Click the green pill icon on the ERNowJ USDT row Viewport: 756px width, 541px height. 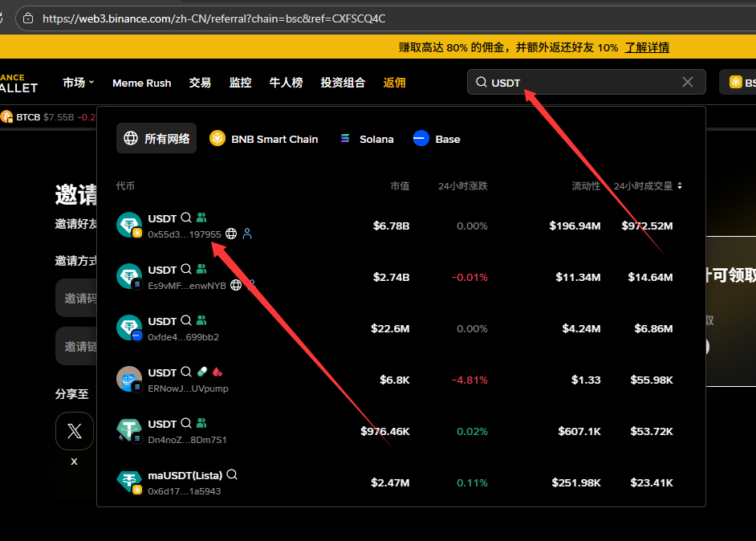[201, 372]
